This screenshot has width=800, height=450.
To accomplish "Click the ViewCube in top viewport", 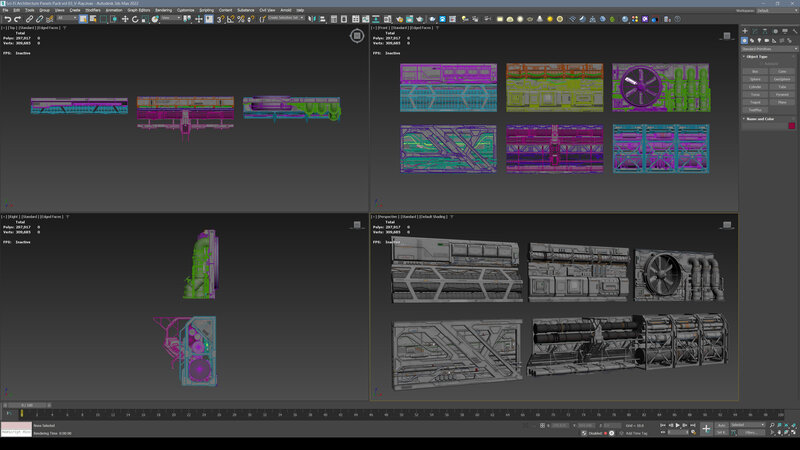I will [357, 36].
